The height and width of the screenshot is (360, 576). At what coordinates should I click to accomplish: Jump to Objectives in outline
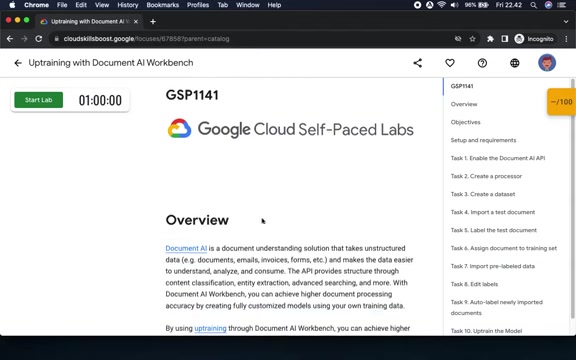[465, 122]
